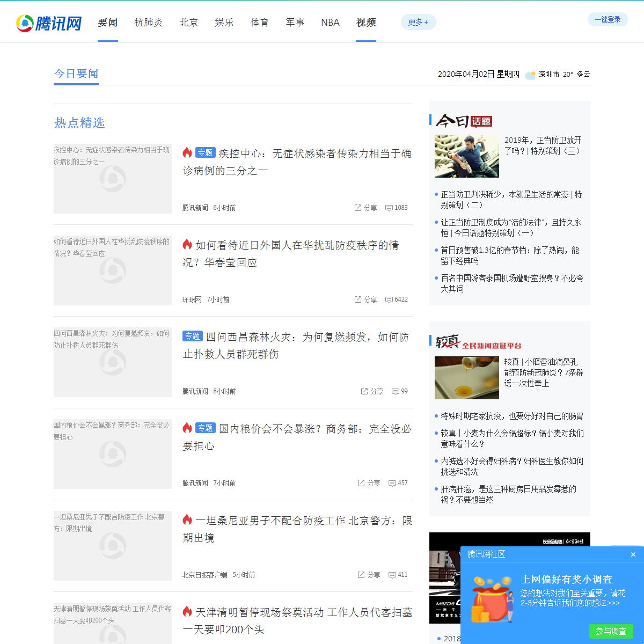Click the 较真 sesame oil thumbnail
Screen dimensions: 644x644
(467, 378)
